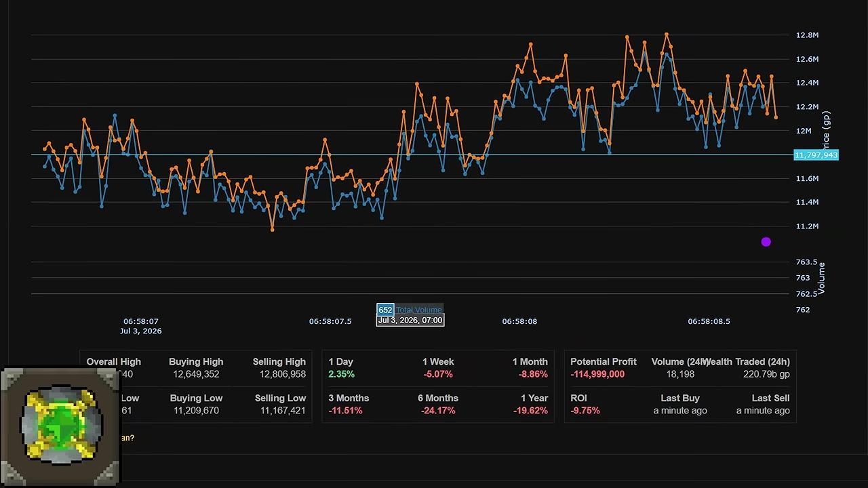
Task: Click the 06:58:07.5 time axis label
Action: 330,321
